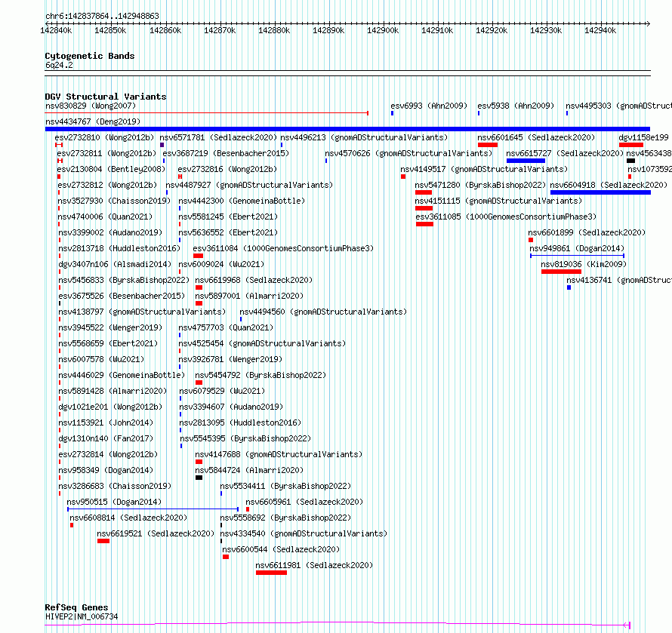Click nsv4138797 (gnomADStructuralVariants) label

click(142, 312)
